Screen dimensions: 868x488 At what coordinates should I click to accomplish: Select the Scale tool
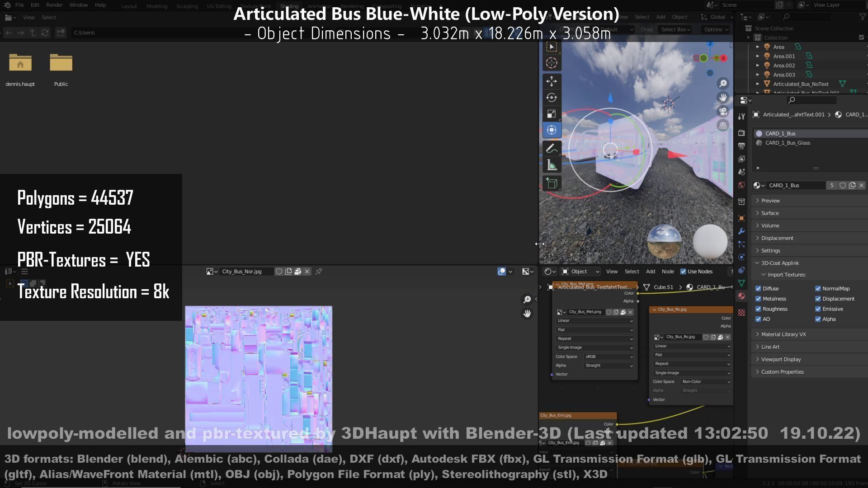[x=552, y=114]
